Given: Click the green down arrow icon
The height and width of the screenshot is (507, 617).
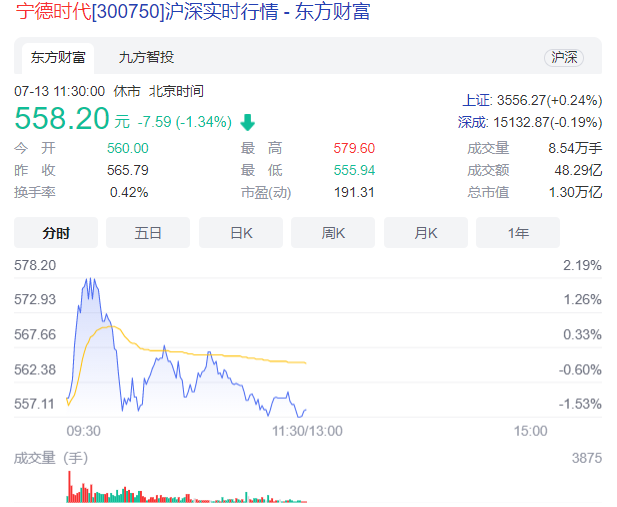Looking at the screenshot, I should (x=248, y=122).
